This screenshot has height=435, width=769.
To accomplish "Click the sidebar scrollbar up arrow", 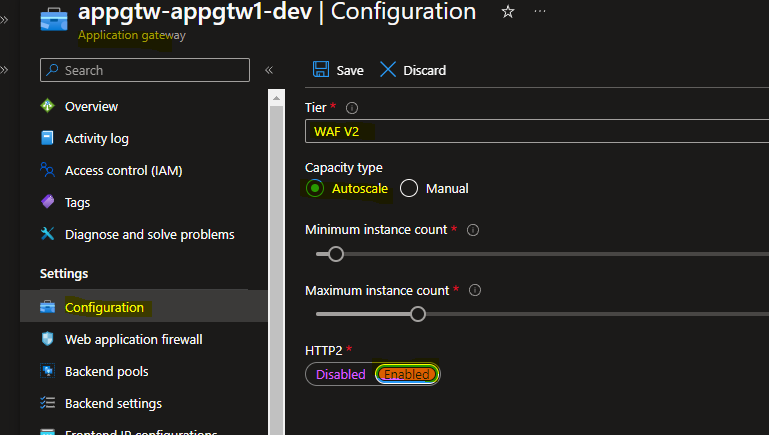I will point(276,98).
